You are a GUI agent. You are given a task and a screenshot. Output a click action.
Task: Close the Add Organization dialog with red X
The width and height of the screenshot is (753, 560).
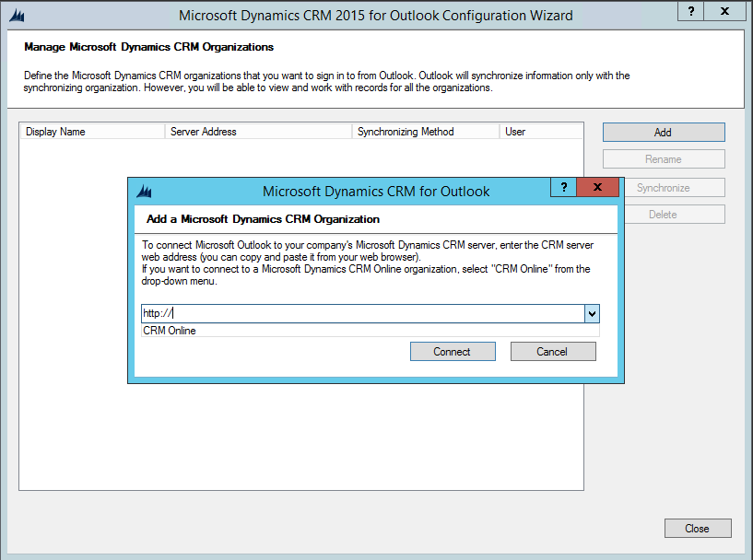[x=597, y=188]
